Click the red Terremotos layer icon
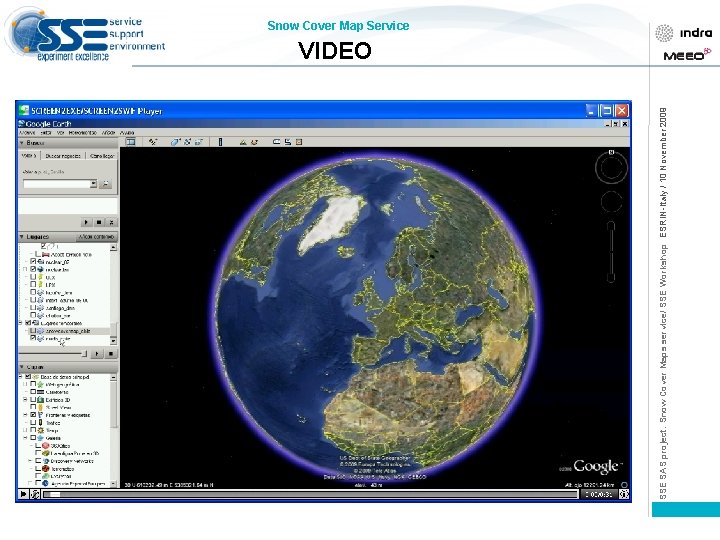The height and width of the screenshot is (540, 720). (x=45, y=469)
